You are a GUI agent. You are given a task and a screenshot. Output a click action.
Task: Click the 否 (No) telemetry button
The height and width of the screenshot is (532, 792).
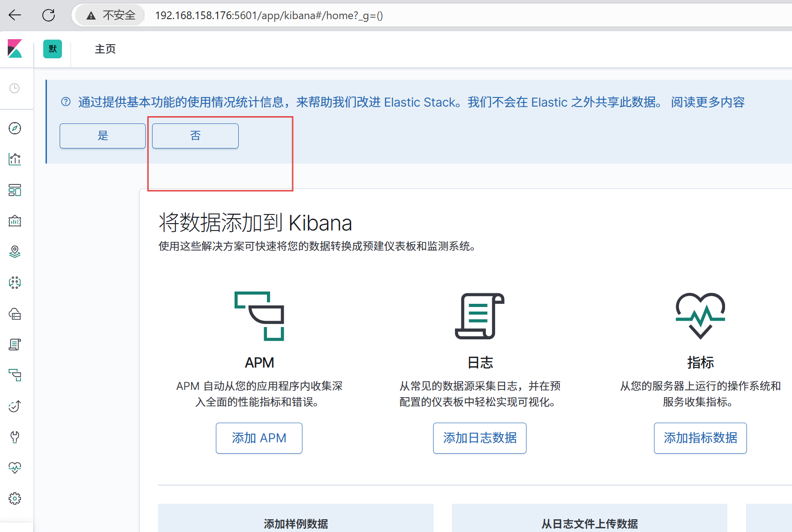click(195, 136)
